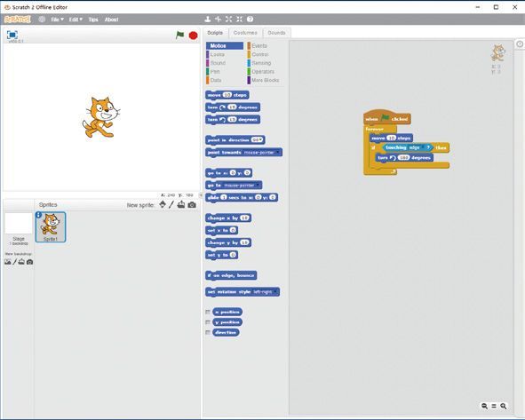This screenshot has height=420, width=525.
Task: Open the Tips menu item
Action: click(x=93, y=20)
